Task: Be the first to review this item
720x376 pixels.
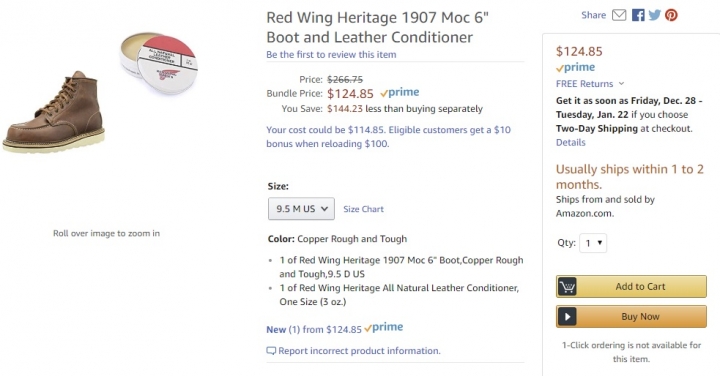Action: click(x=331, y=55)
